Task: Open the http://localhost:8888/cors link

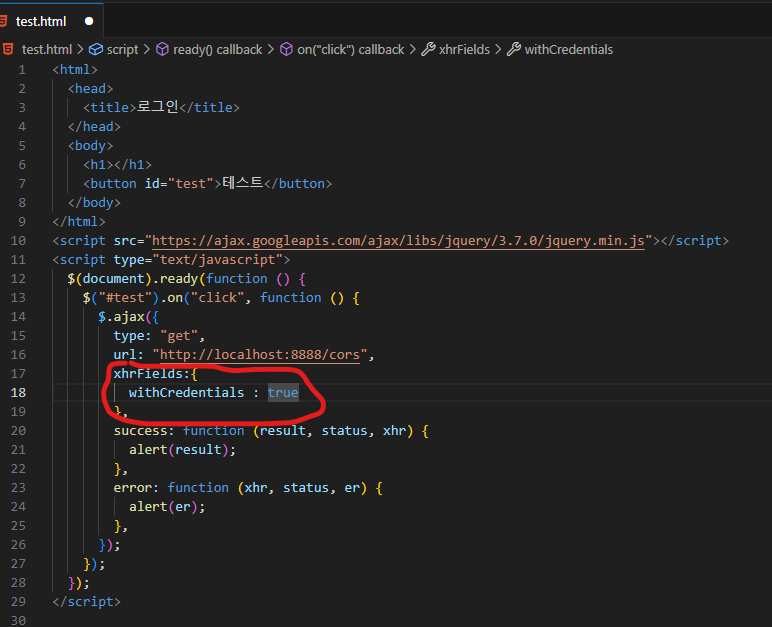Action: tap(260, 355)
